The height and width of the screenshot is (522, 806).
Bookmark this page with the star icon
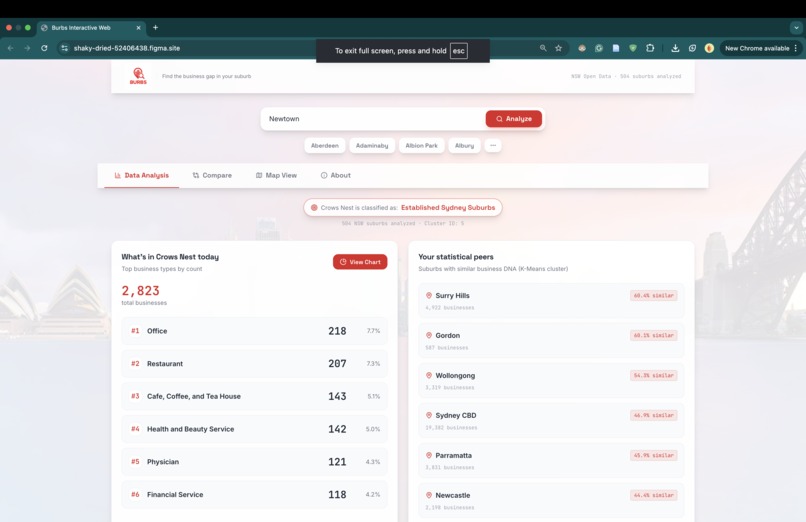point(558,48)
